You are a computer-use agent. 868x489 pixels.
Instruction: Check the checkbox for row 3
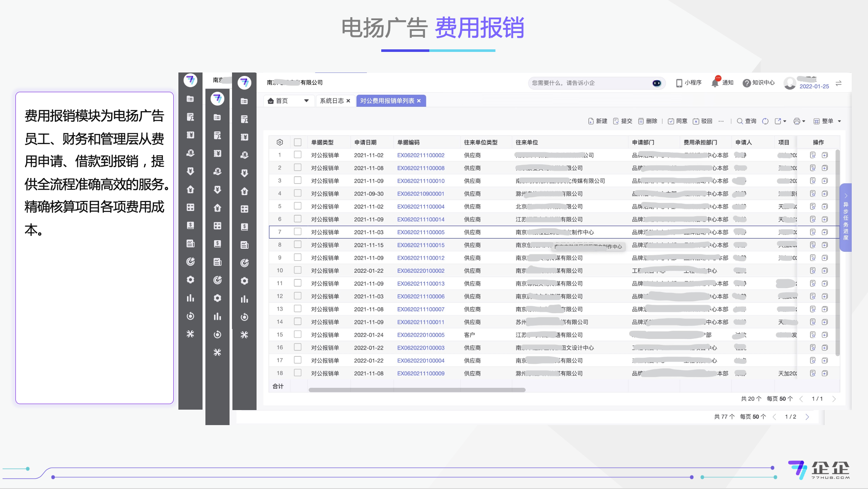pos(298,181)
